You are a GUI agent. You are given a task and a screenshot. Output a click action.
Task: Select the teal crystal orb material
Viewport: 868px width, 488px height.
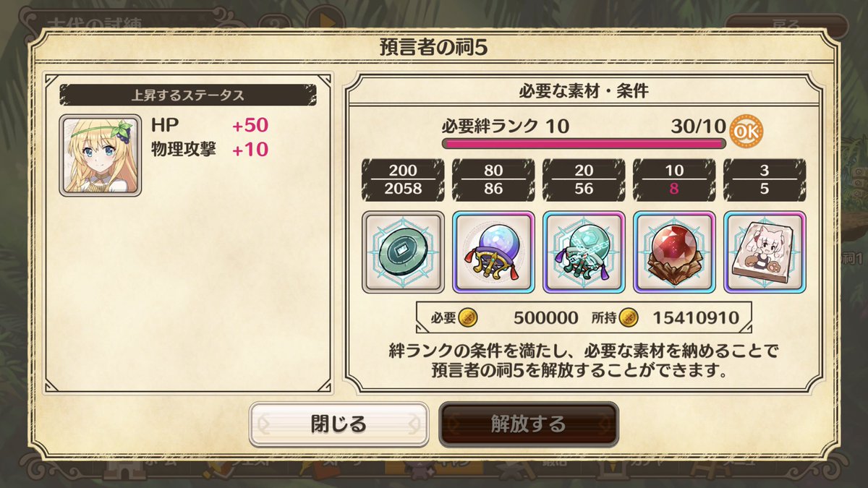tap(584, 252)
